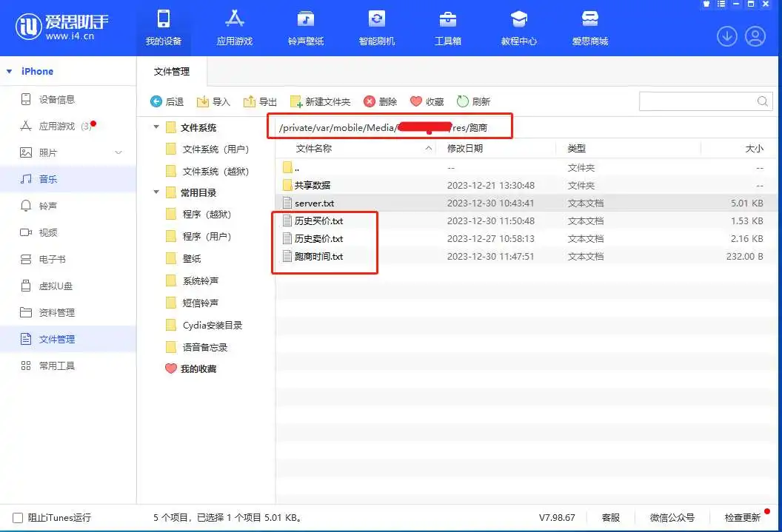The image size is (782, 532).
Task: Click the 删除 delete toolbar button
Action: coord(380,101)
